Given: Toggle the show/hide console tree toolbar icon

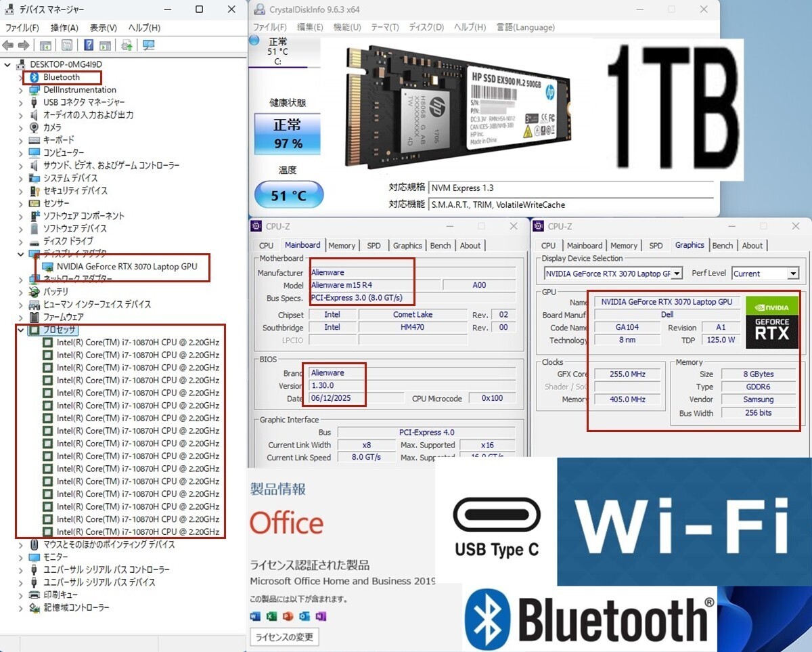Looking at the screenshot, I should (45, 45).
